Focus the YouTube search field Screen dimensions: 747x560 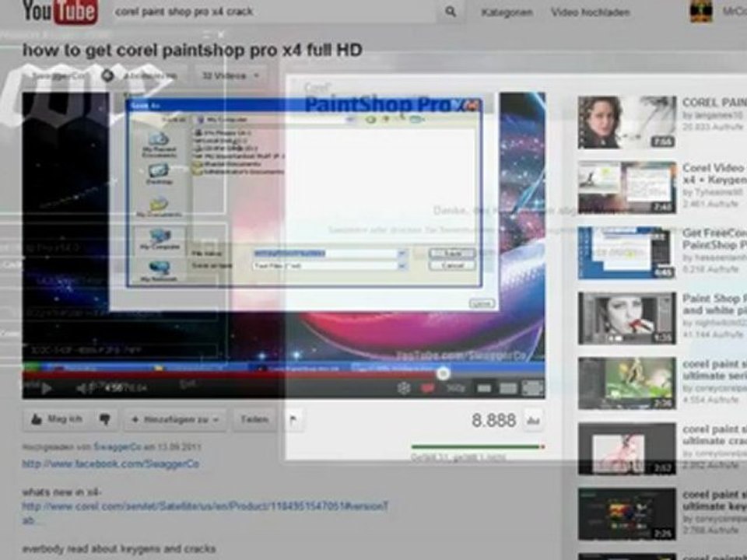[274, 12]
